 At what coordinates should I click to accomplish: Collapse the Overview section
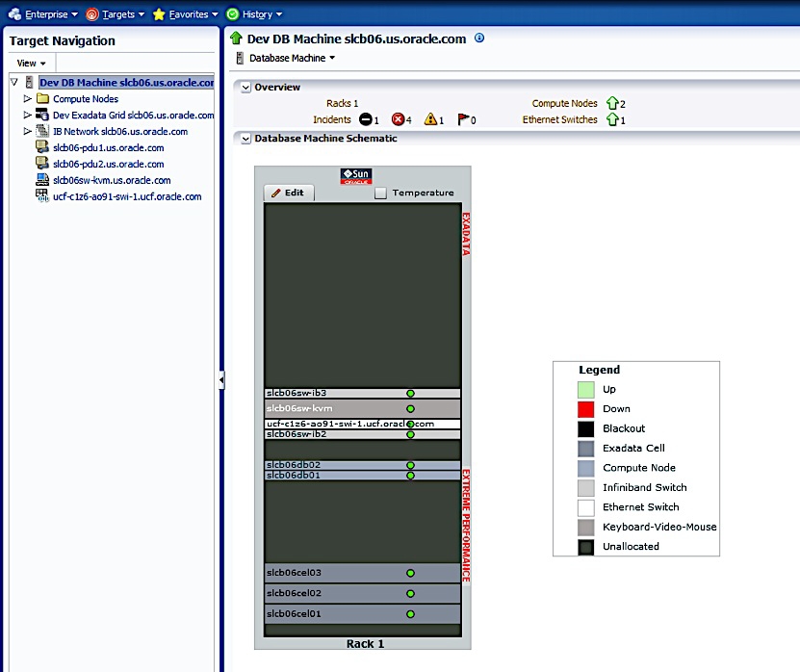point(246,88)
